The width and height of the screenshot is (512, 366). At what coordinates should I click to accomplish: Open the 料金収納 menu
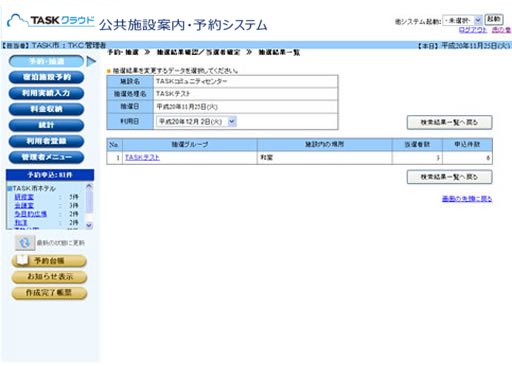point(46,109)
